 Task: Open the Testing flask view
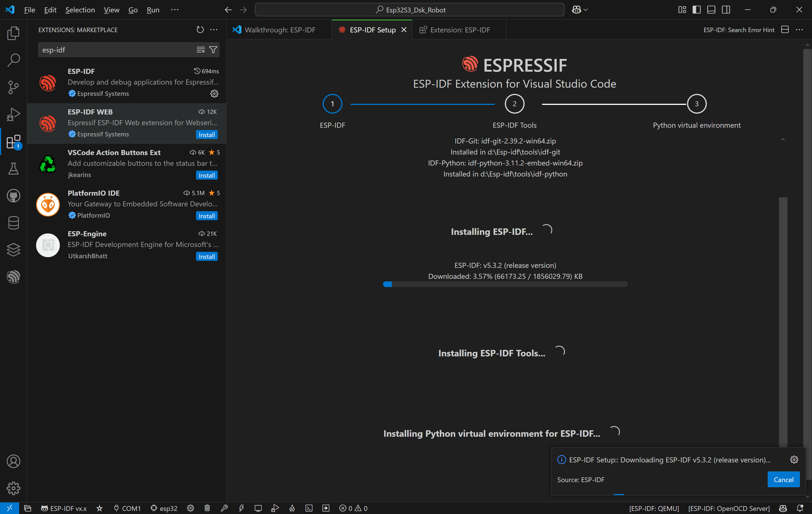(13, 169)
